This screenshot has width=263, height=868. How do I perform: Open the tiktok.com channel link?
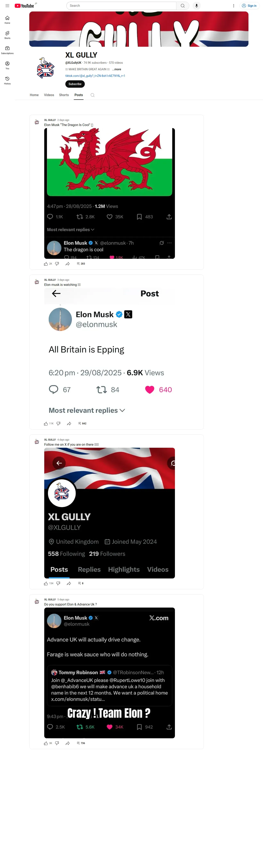tap(95, 76)
